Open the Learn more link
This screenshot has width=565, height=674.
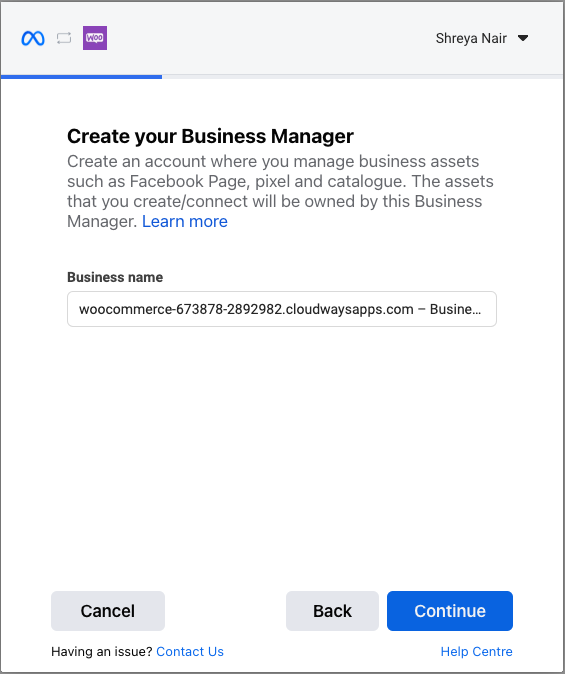coord(184,221)
